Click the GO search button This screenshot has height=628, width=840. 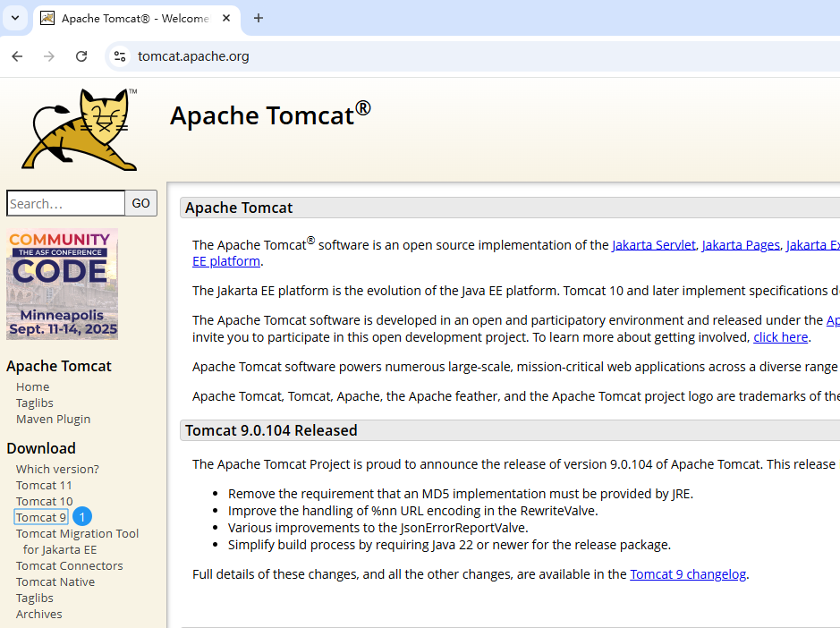coord(140,204)
